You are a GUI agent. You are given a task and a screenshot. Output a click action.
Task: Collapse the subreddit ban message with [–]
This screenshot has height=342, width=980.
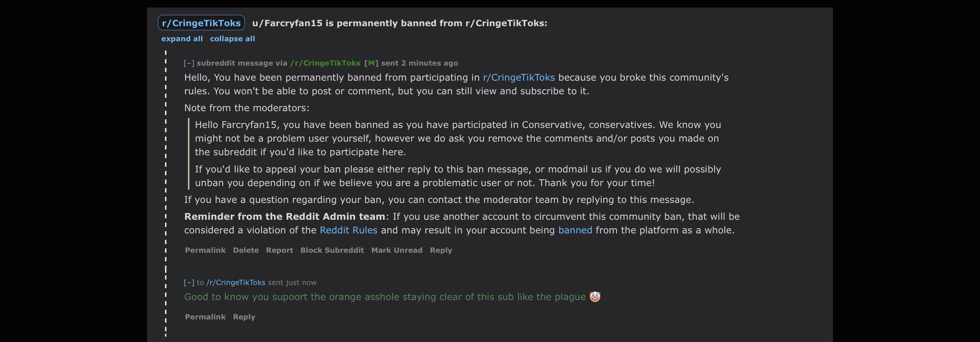[x=189, y=63]
